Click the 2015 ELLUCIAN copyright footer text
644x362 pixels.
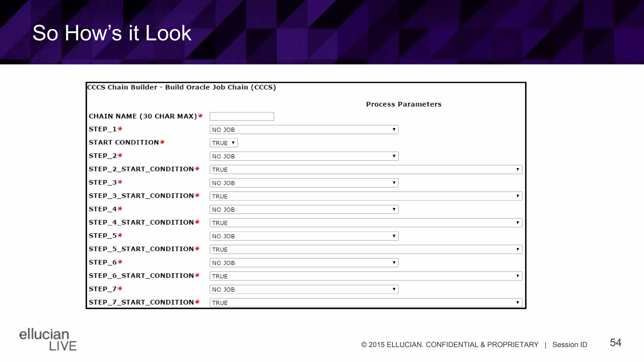450,345
